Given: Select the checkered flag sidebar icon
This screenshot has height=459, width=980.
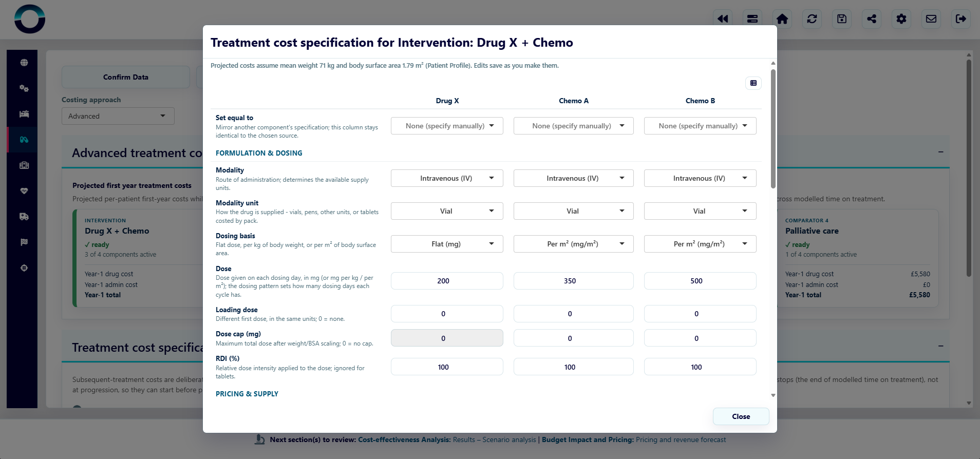Looking at the screenshot, I should tap(24, 242).
